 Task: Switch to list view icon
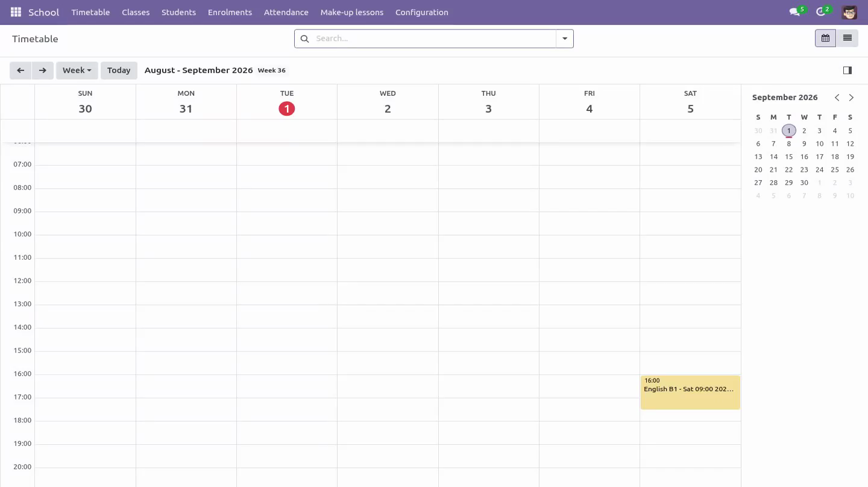coord(847,38)
